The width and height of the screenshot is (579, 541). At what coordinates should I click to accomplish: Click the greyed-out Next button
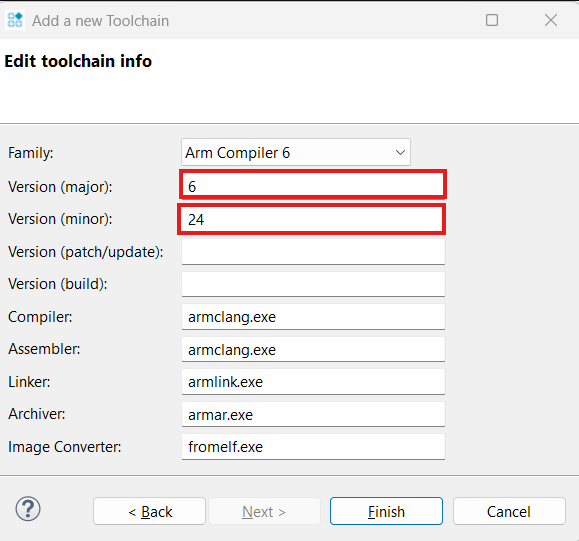pos(264,511)
